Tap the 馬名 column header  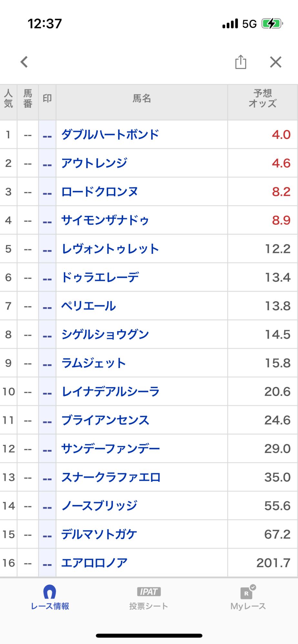(x=142, y=99)
